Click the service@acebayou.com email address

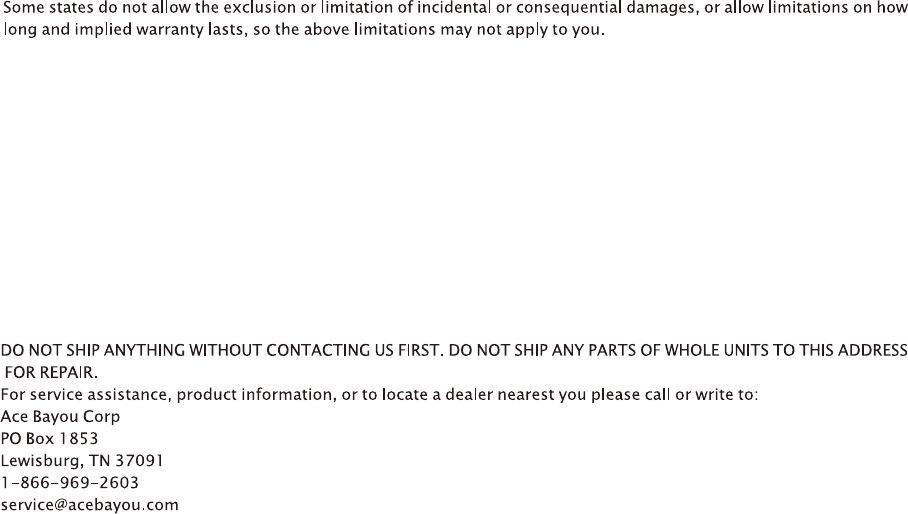[x=90, y=505]
